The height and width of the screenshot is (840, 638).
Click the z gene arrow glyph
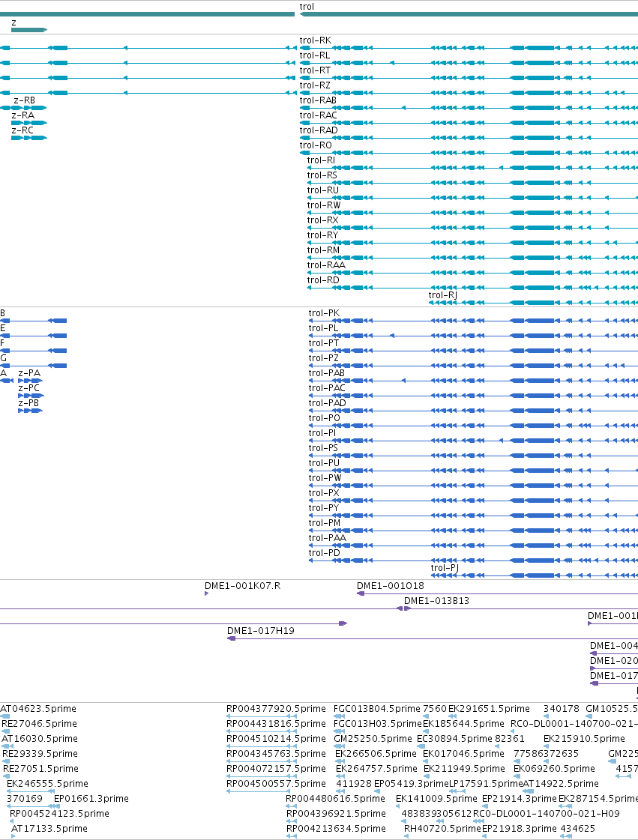point(29,30)
